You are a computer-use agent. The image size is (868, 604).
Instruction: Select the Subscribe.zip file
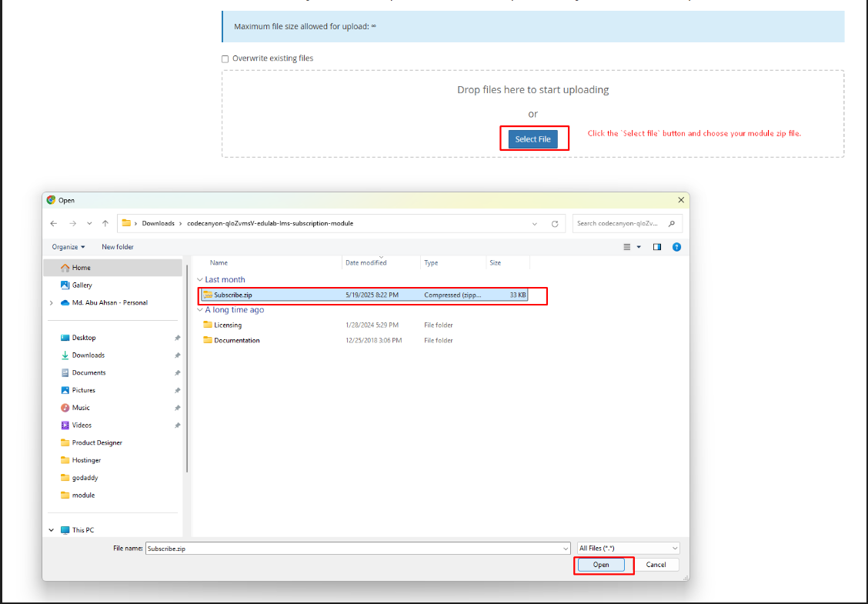pyautogui.click(x=232, y=295)
